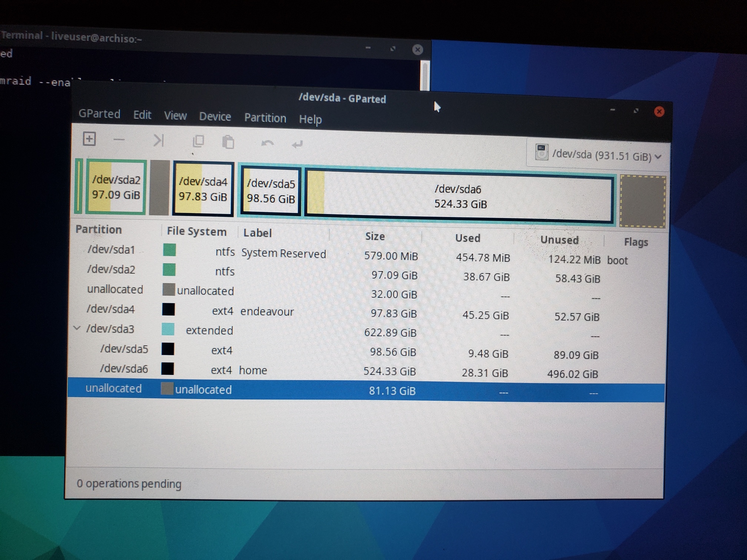Image resolution: width=747 pixels, height=560 pixels.
Task: Click the Apply all operations icon
Action: 297,144
